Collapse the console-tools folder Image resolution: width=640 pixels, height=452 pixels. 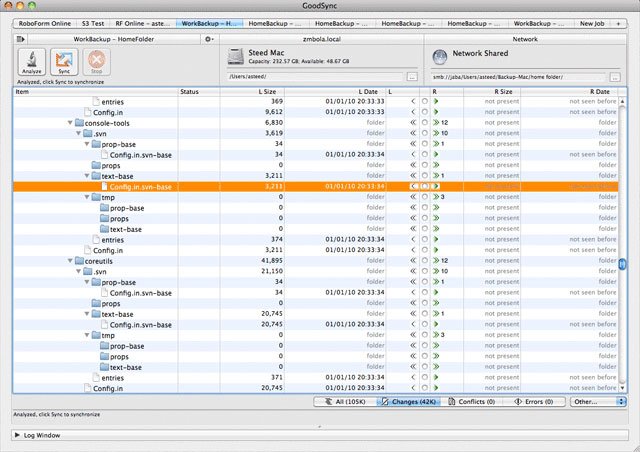click(70, 122)
